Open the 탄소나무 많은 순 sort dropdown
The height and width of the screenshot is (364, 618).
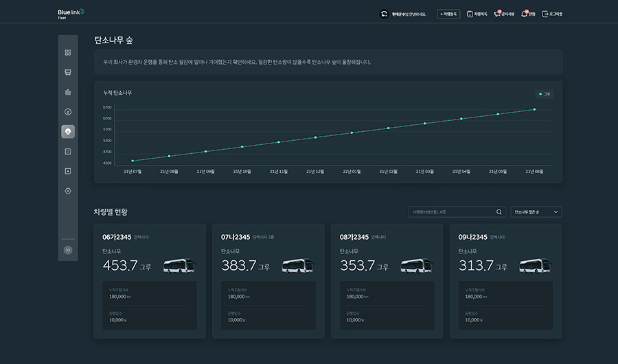pyautogui.click(x=536, y=212)
